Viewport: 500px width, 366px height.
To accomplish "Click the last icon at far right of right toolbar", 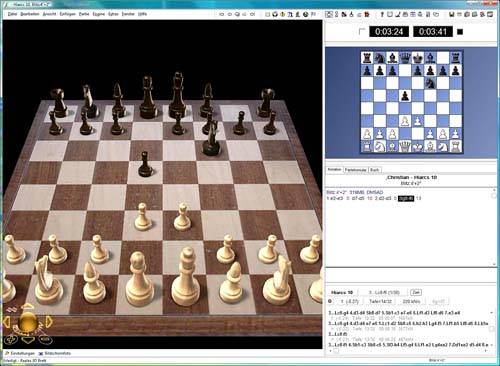I will point(490,14).
